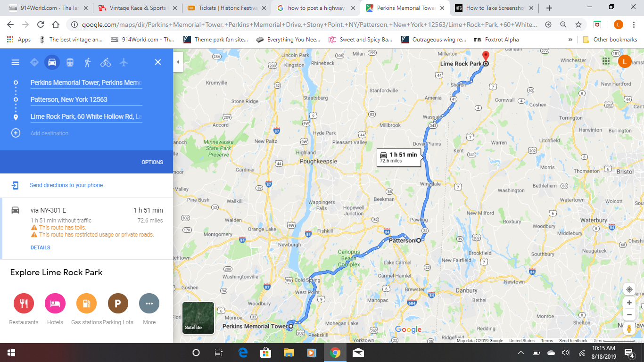Select the transit travel mode icon

70,62
